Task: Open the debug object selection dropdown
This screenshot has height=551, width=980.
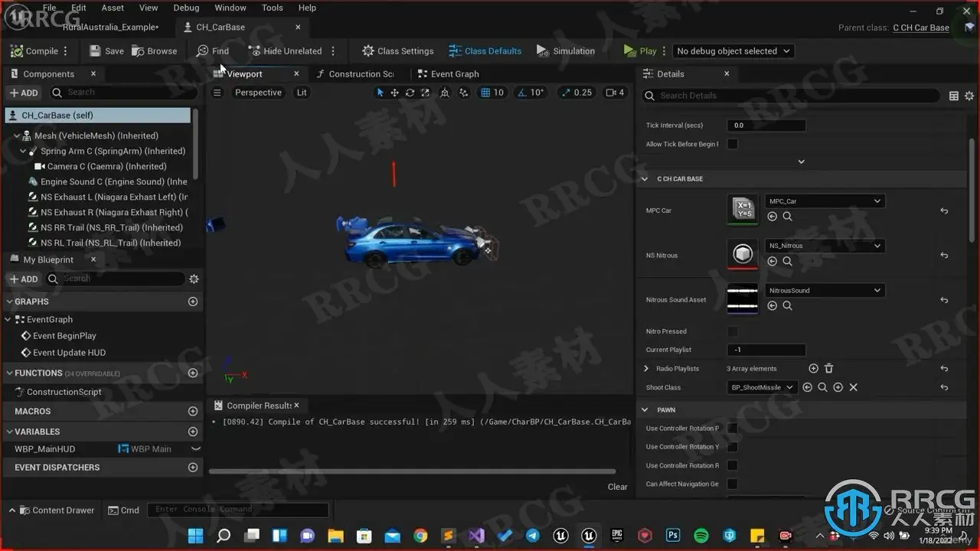Action: point(733,51)
